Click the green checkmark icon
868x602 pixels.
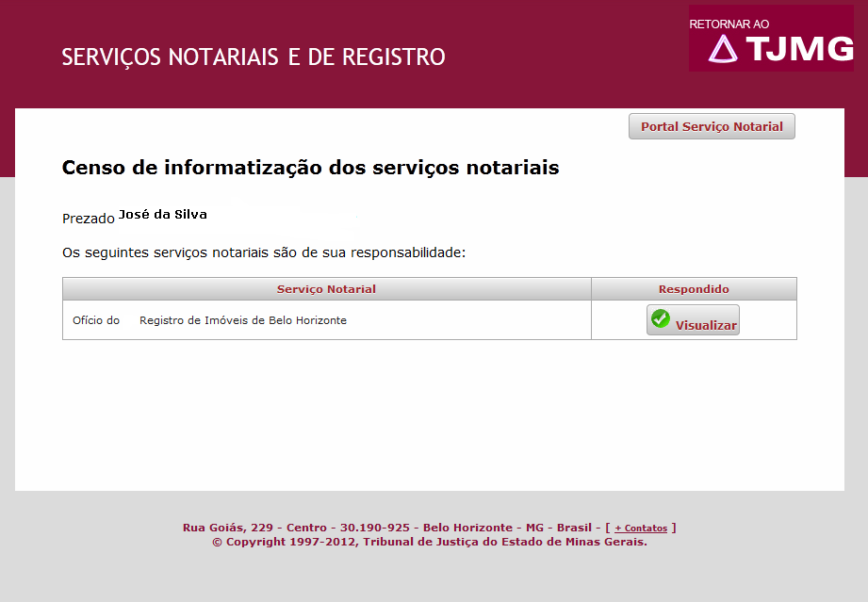coord(660,318)
